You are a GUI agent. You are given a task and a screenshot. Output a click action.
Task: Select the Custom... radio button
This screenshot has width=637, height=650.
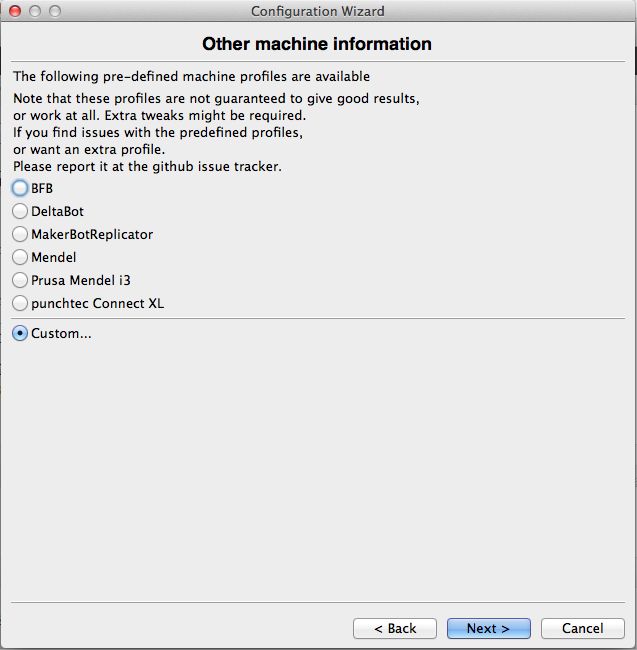pos(19,333)
